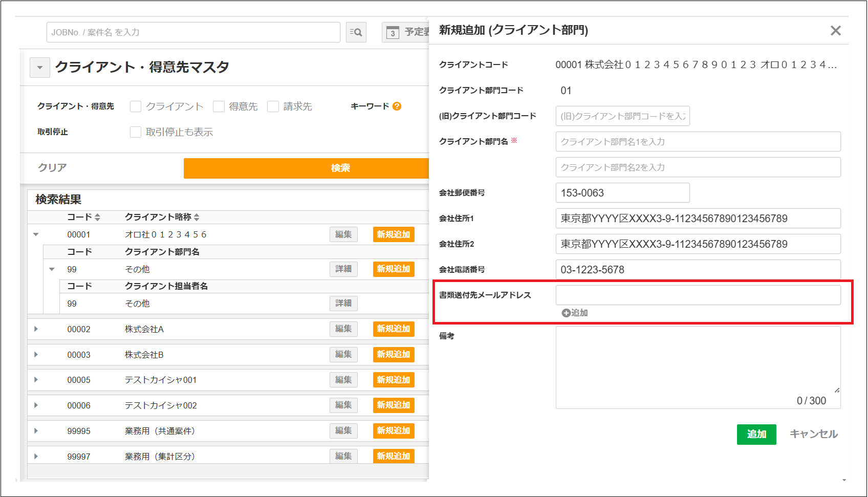Click キャンセル to cancel the form
Viewport: 868px width, 497px height.
[813, 435]
